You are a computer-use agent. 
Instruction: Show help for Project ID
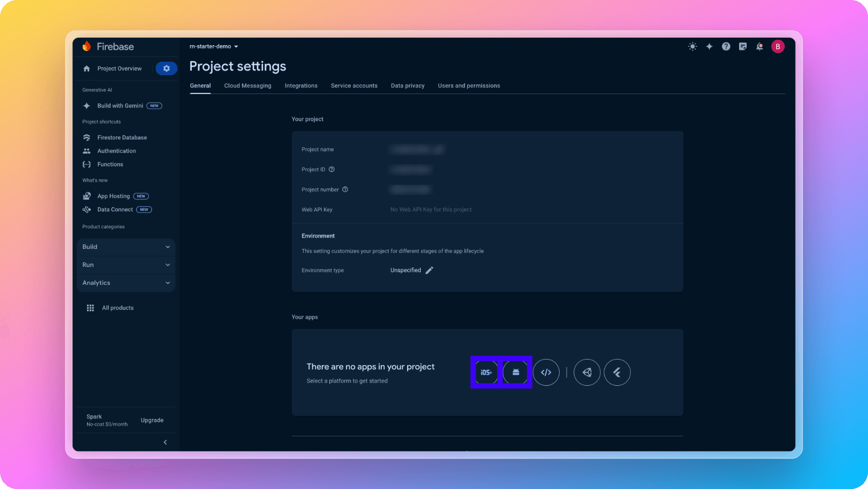pyautogui.click(x=331, y=169)
